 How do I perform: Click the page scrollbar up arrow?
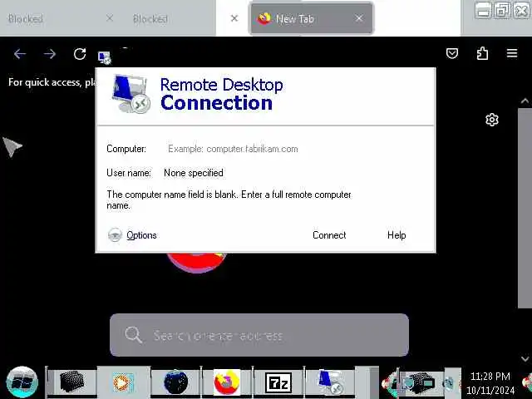(x=525, y=101)
